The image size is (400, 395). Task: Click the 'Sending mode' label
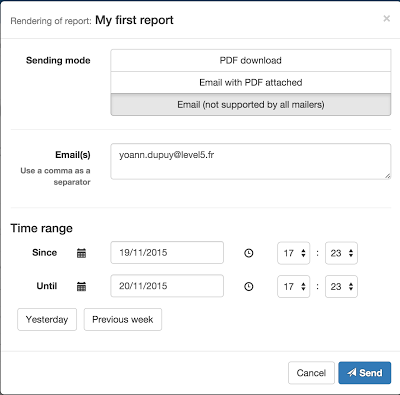click(x=58, y=60)
